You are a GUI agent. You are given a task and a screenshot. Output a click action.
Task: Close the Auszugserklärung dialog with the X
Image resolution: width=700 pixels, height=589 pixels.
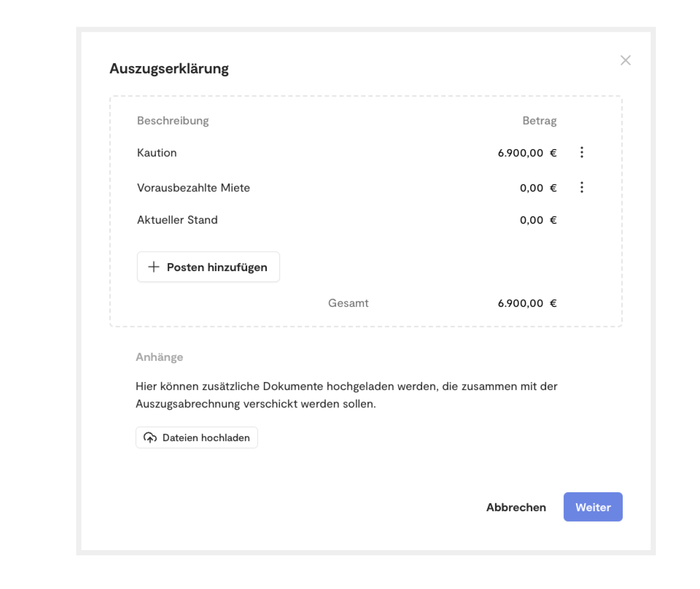click(625, 60)
